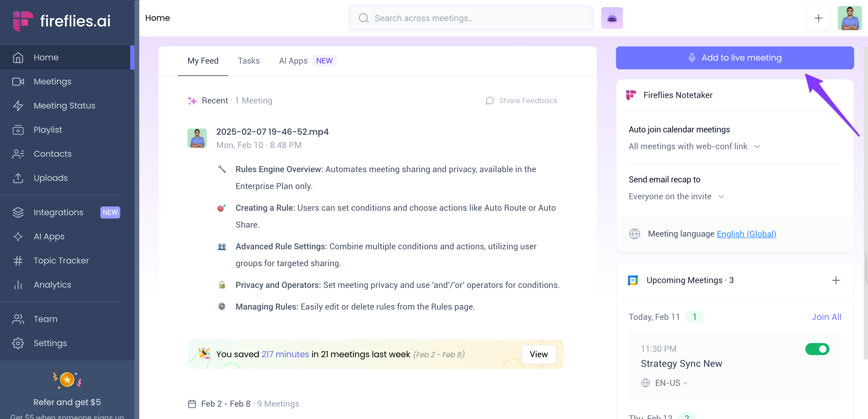Open the 2025-02-07 19-46-52.mp4 meeting avatar

pyautogui.click(x=197, y=138)
